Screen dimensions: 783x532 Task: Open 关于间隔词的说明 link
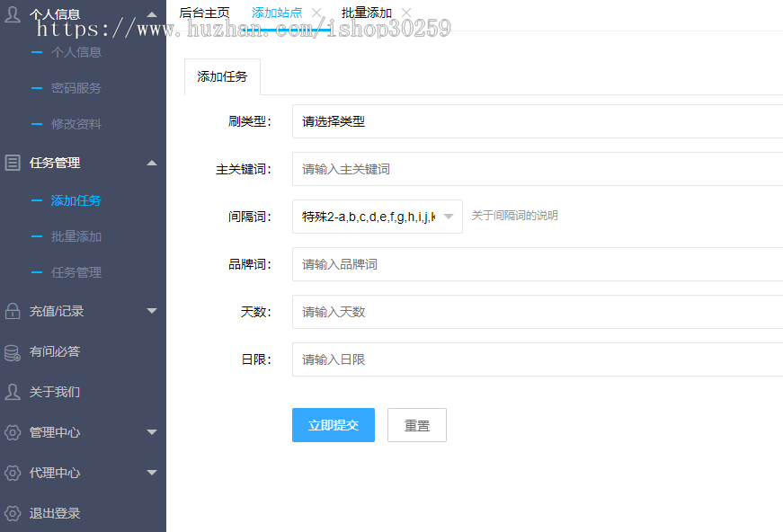tap(515, 216)
